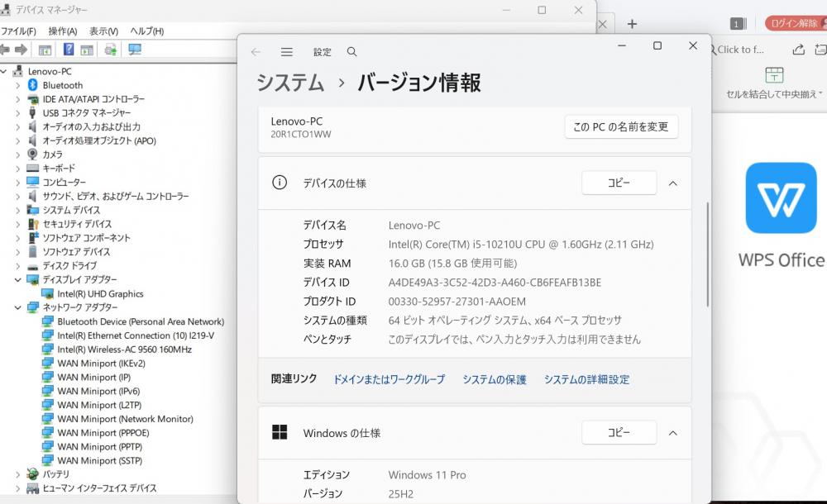Click the scan for hardware changes monitor icon

tap(135, 50)
